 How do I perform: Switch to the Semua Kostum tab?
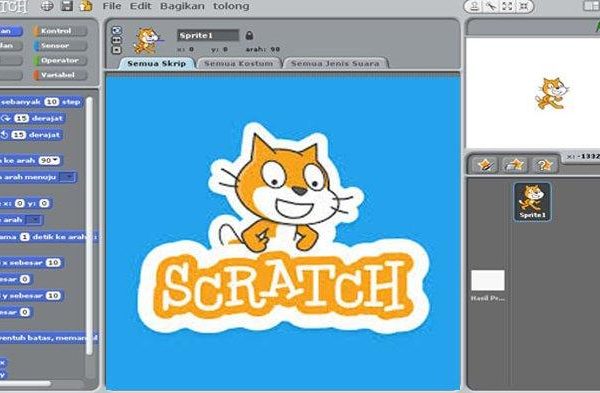tap(239, 64)
